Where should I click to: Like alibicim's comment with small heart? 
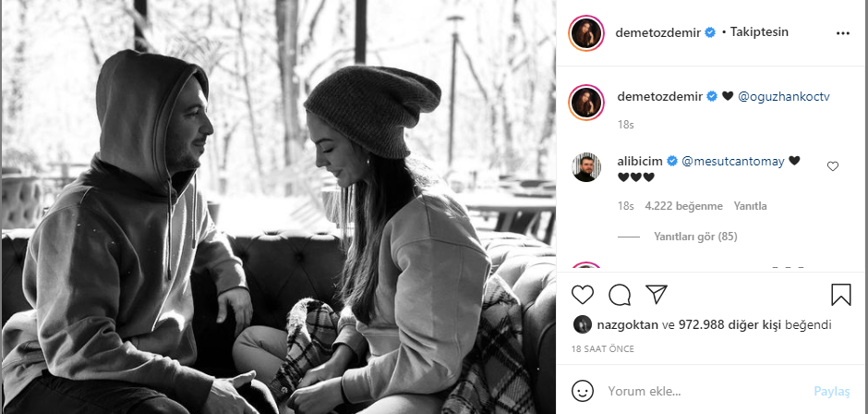tap(833, 166)
